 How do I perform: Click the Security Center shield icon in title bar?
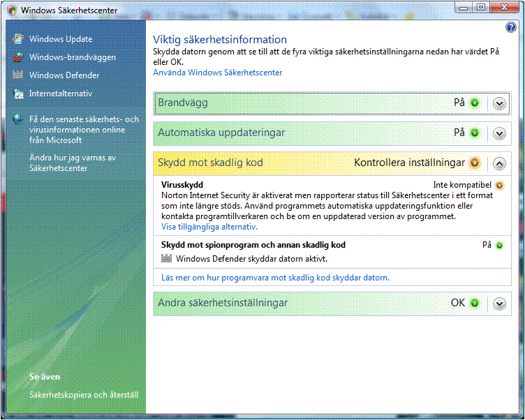coord(12,10)
